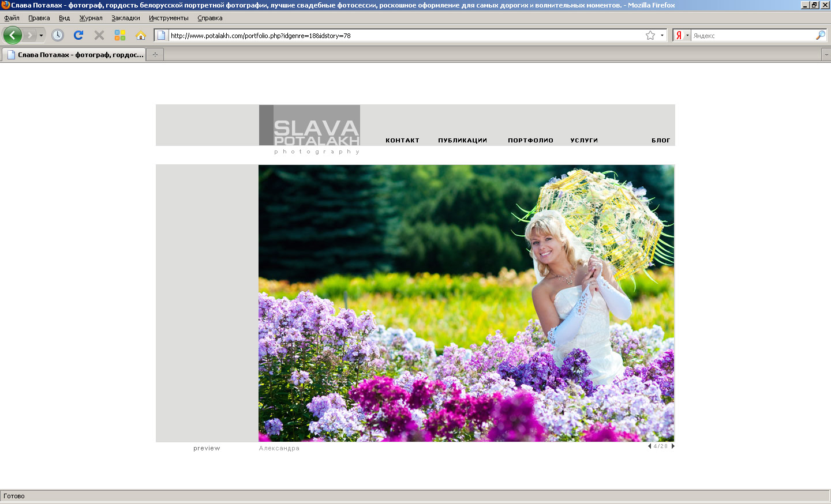Open a new tab with plus button
Image resolution: width=831 pixels, height=504 pixels.
(155, 55)
